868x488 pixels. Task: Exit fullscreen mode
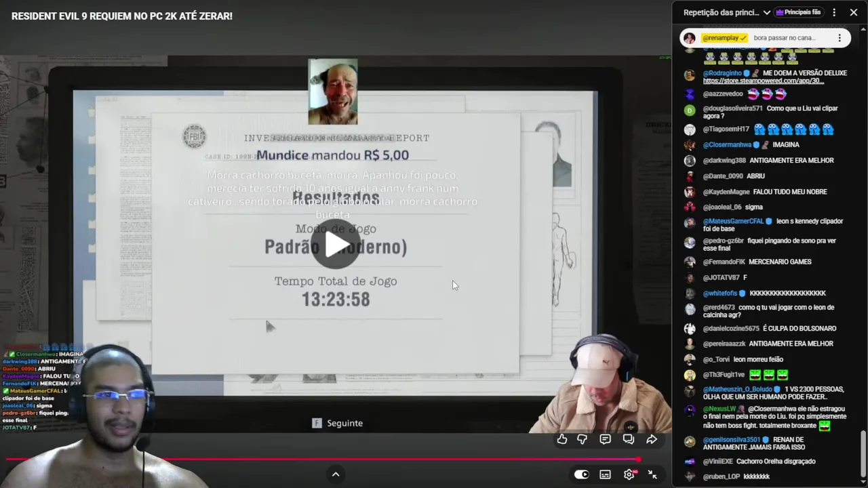pyautogui.click(x=652, y=474)
